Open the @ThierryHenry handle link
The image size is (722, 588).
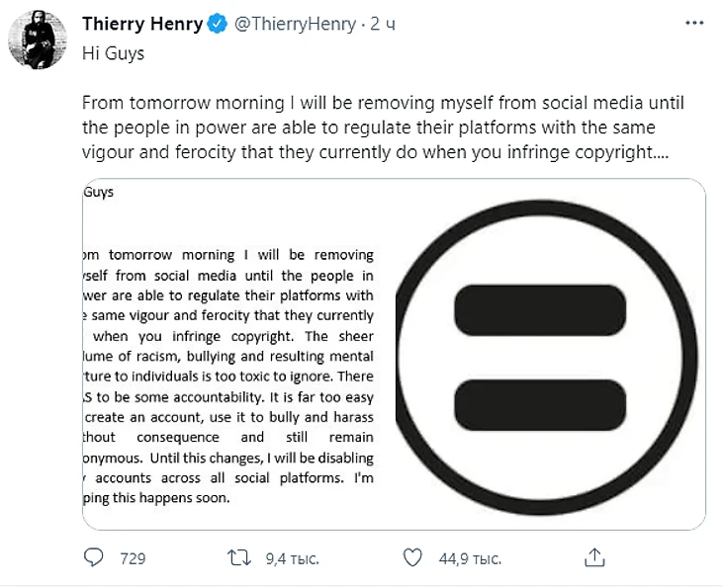point(295,26)
